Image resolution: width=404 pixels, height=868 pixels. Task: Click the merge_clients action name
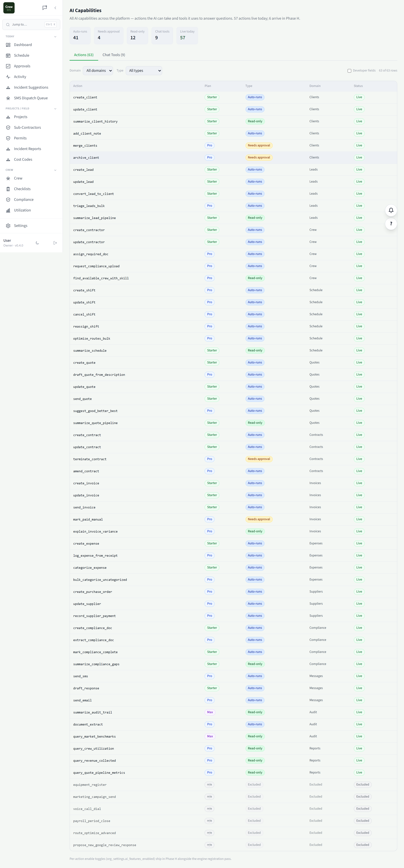coord(85,146)
